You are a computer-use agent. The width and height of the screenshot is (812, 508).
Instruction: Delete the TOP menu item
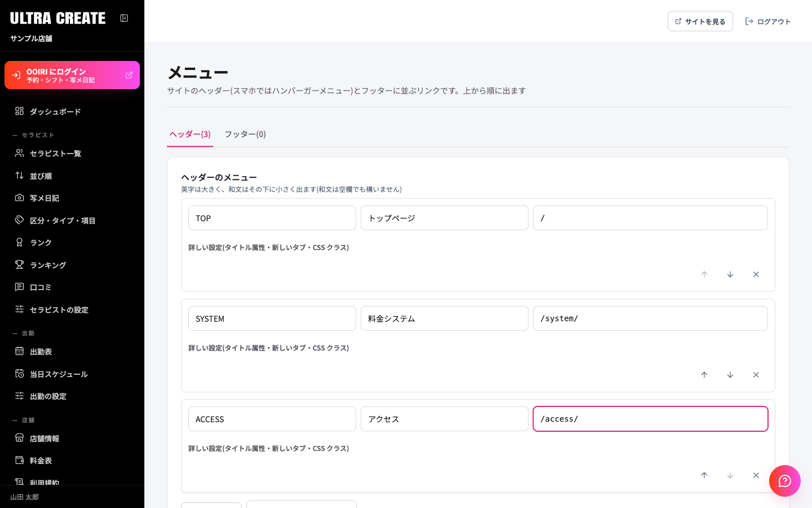(x=756, y=274)
